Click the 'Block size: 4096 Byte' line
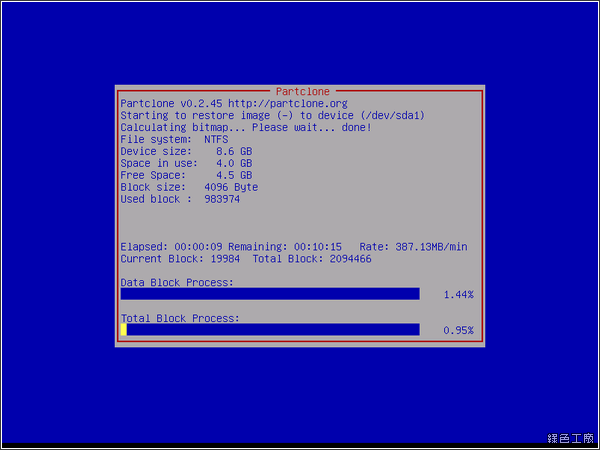The height and width of the screenshot is (450, 600). (x=189, y=187)
